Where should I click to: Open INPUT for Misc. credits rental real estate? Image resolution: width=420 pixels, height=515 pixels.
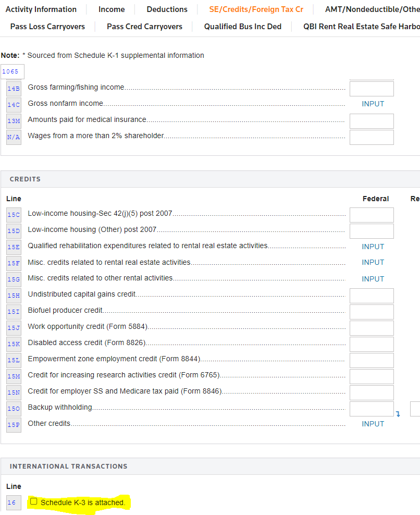(373, 262)
